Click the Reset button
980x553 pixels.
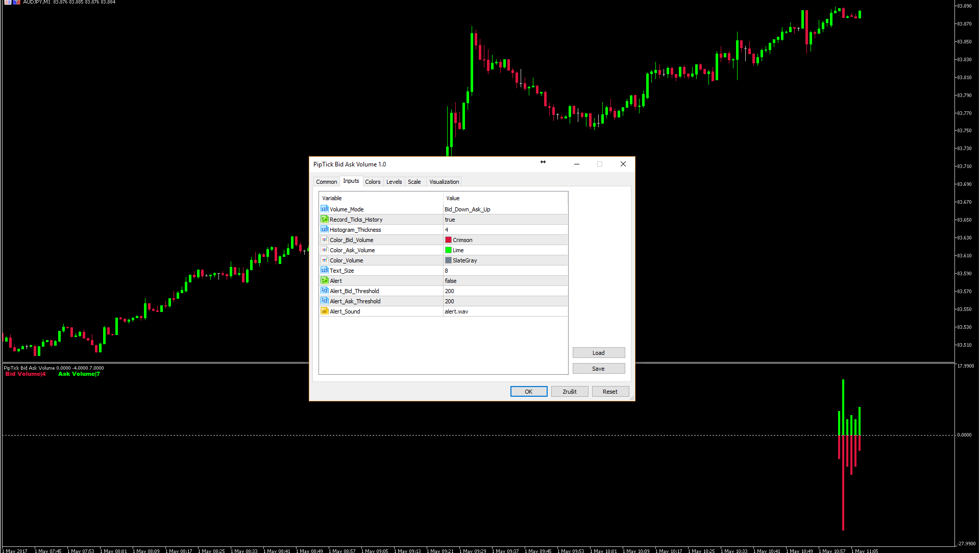pyautogui.click(x=610, y=392)
